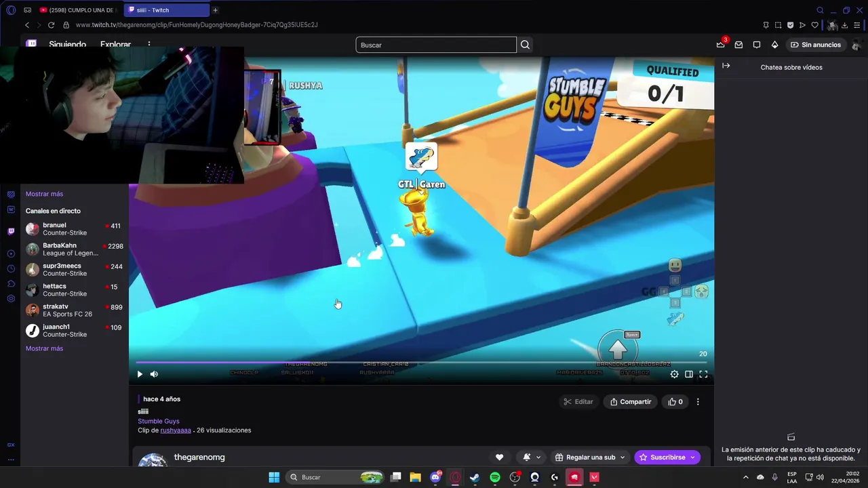
Task: Go back to previous page
Action: click(27, 25)
